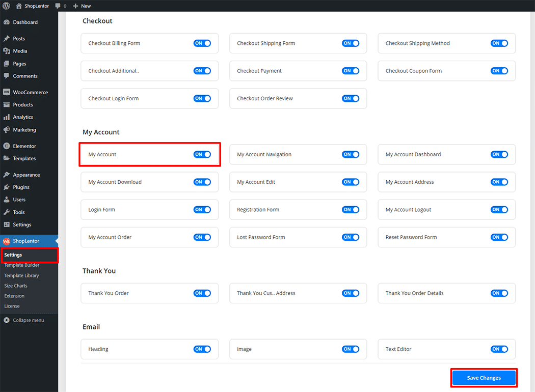Click the Collapse menu arrow icon
The height and width of the screenshot is (392, 535).
(x=7, y=320)
